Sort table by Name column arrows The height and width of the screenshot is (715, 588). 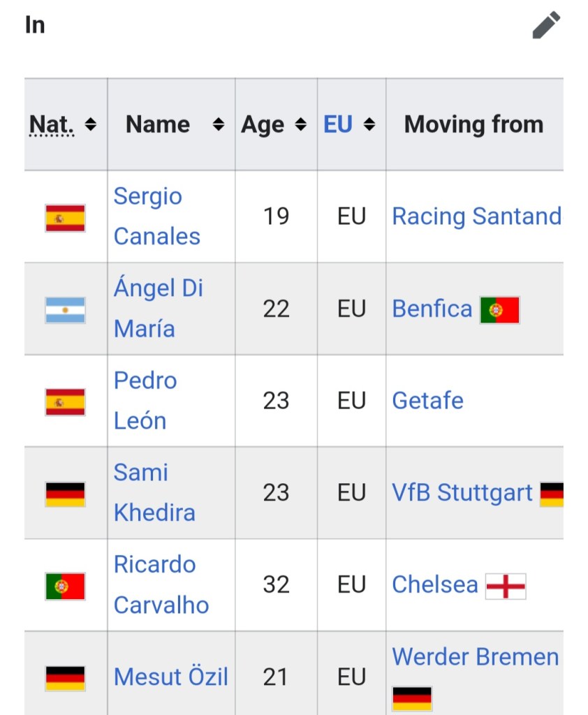(x=219, y=124)
